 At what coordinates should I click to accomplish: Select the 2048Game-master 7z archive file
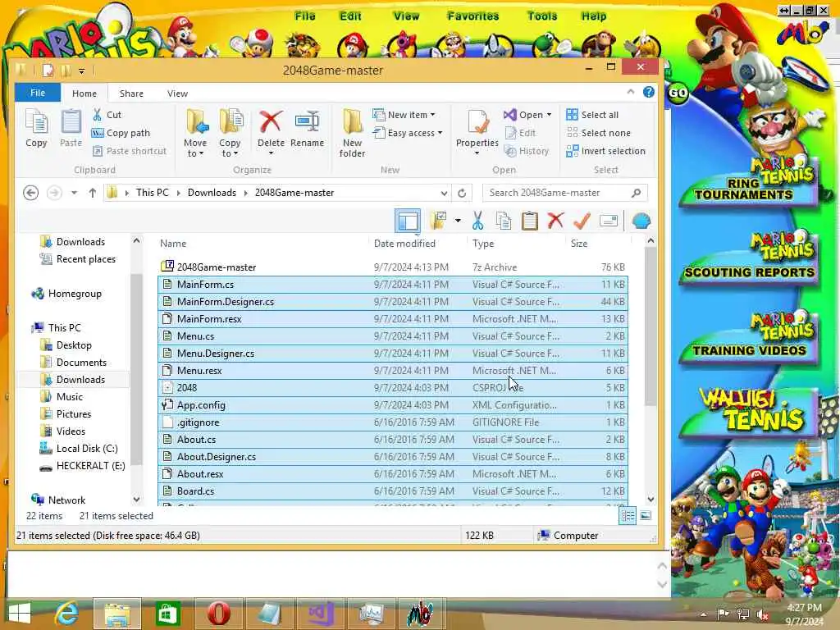[393, 267]
